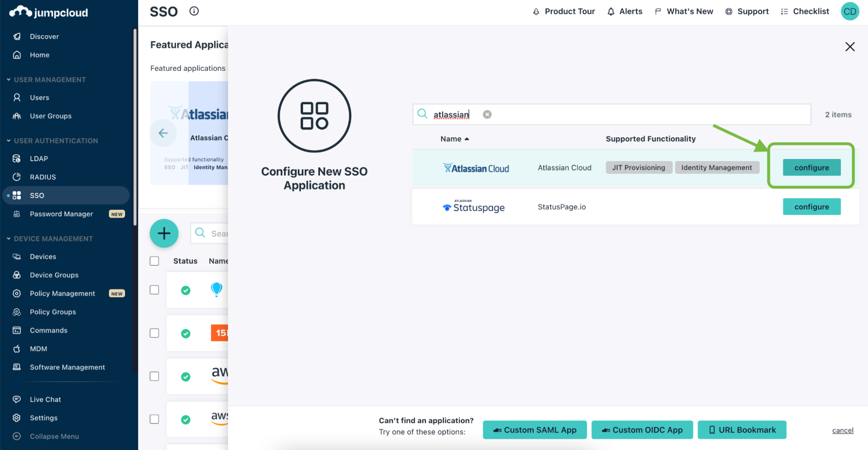Click the Statuspage logo

click(x=474, y=206)
